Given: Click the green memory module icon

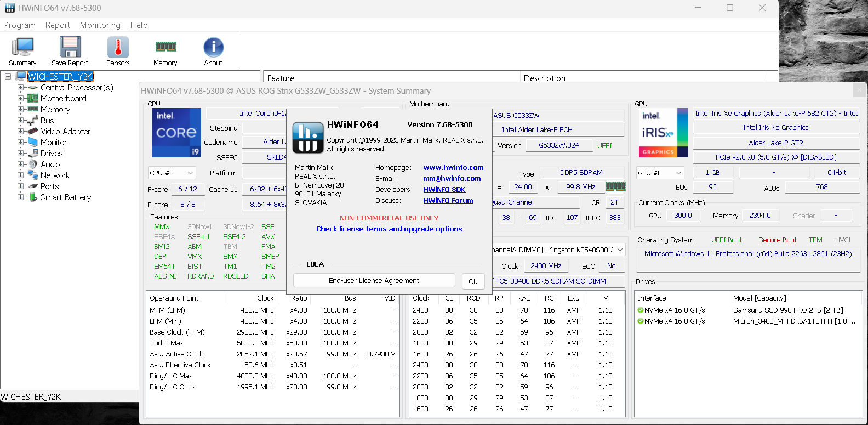Looking at the screenshot, I should [x=615, y=186].
